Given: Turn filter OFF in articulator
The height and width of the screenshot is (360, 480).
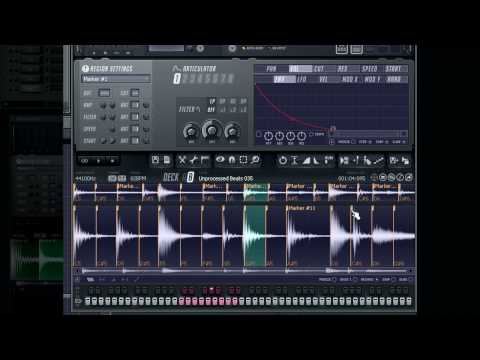Looking at the screenshot, I should click(x=211, y=109).
